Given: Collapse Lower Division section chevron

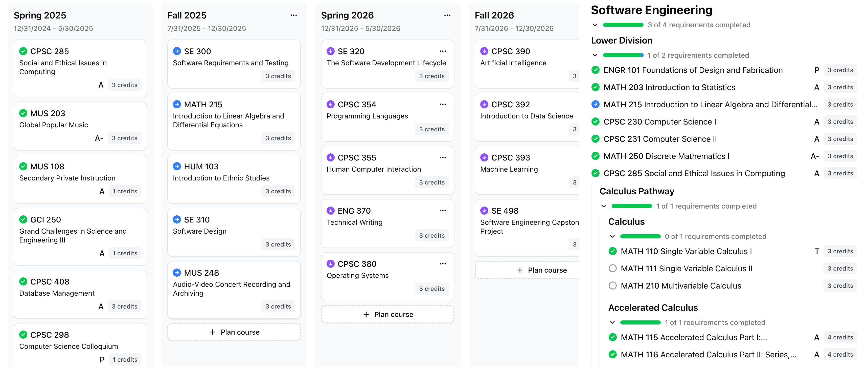Looking at the screenshot, I should (x=595, y=55).
